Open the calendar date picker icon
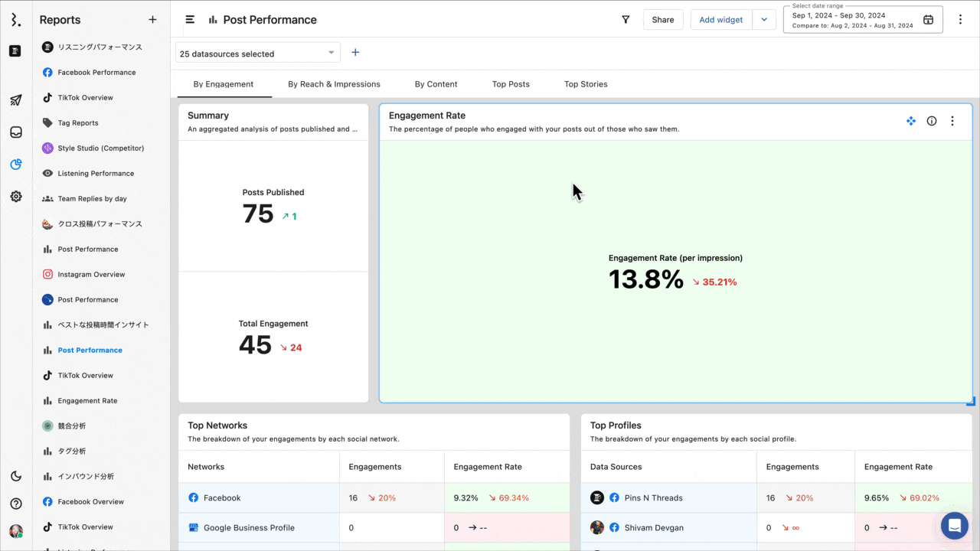980x551 pixels. coord(928,20)
